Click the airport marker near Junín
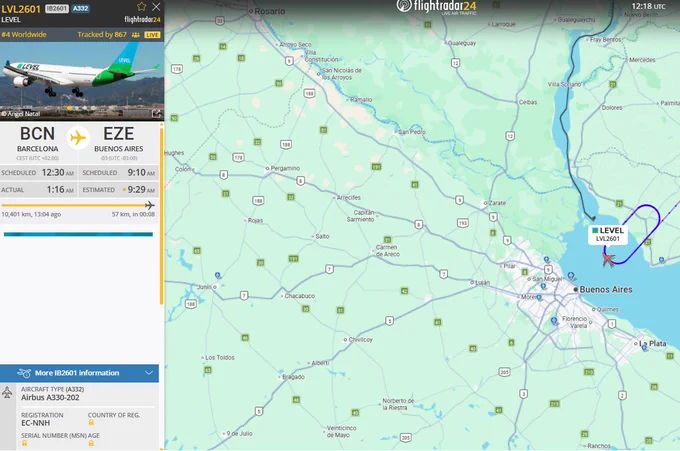This screenshot has height=451, width=680. [218, 275]
